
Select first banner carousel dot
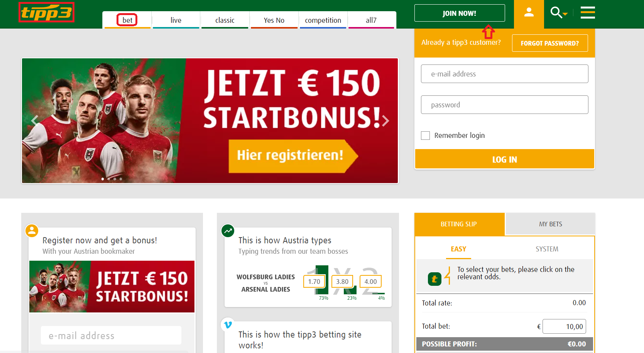[103, 179]
